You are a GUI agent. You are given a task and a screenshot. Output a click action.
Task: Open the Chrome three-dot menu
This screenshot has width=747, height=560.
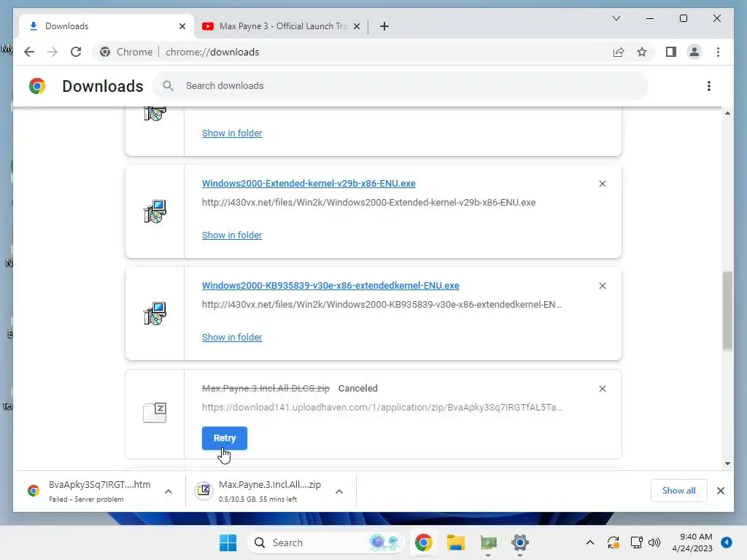pos(718,52)
